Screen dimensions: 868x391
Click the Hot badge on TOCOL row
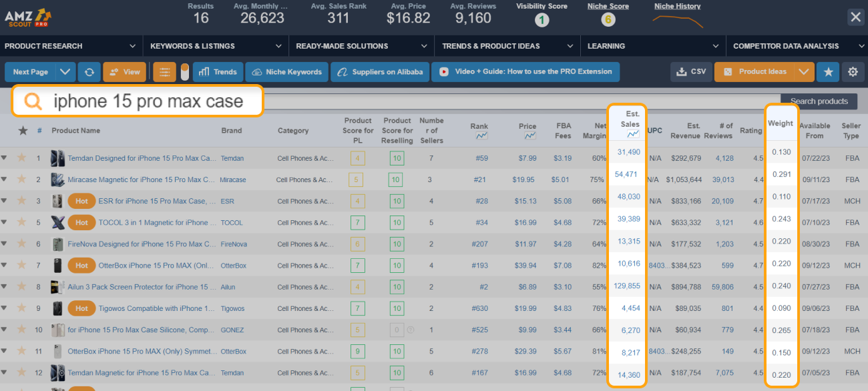coord(81,222)
